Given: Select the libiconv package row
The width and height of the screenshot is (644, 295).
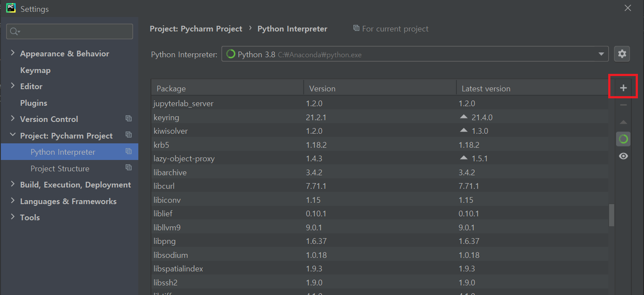Looking at the screenshot, I should (x=380, y=200).
